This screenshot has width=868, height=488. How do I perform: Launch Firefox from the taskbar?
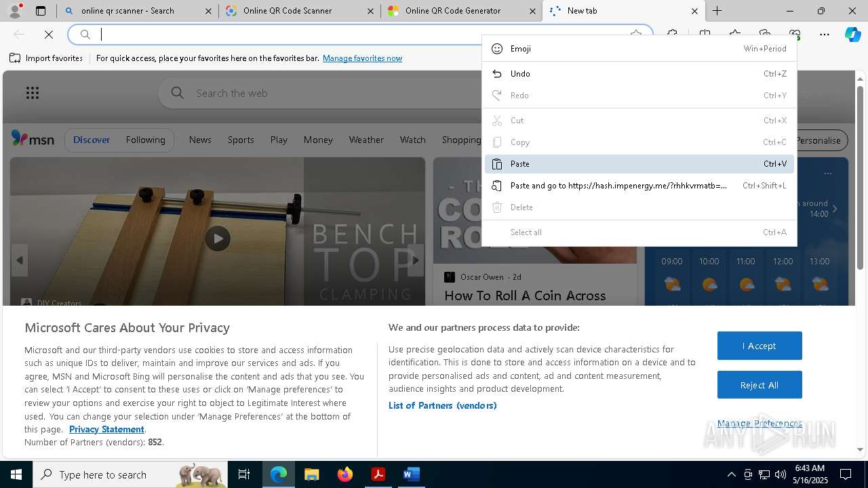345,474
